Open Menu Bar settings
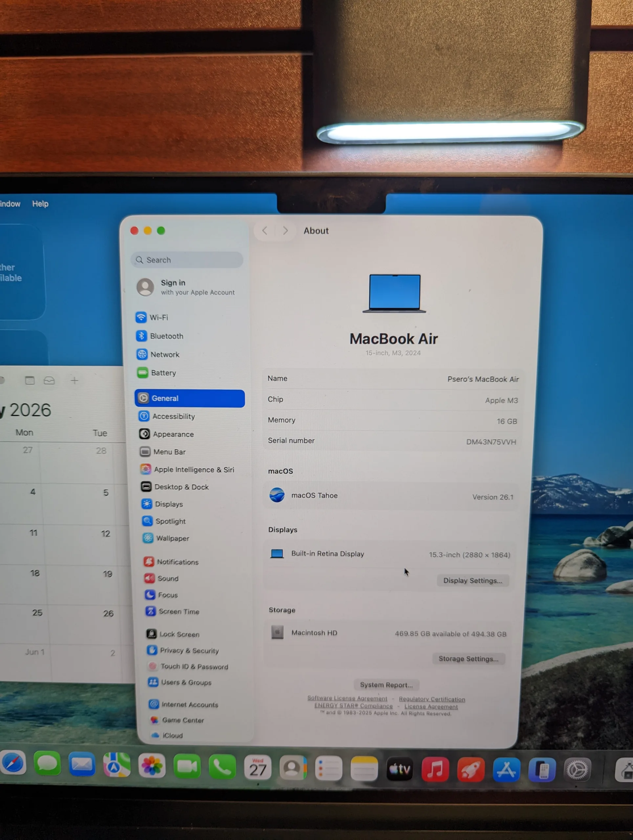The image size is (633, 840). 163,452
